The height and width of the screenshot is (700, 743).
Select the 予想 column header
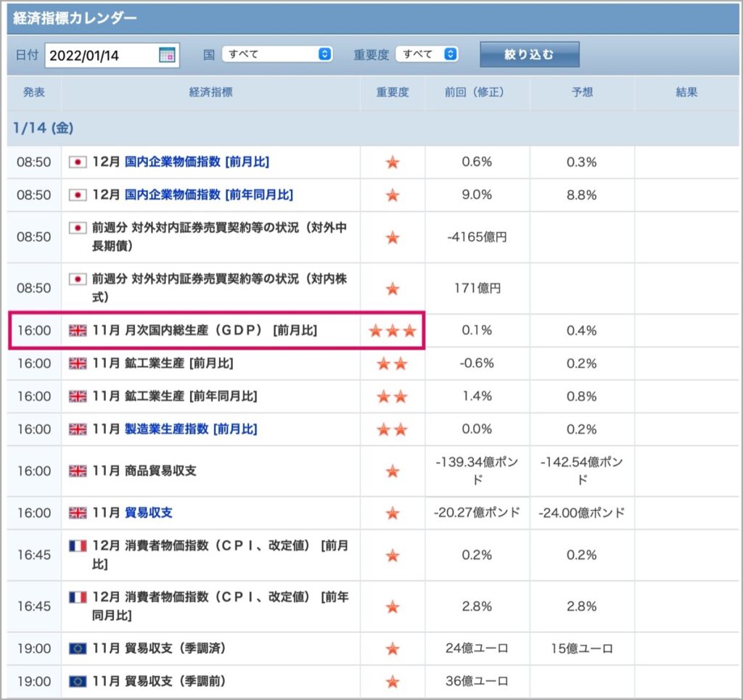582,92
